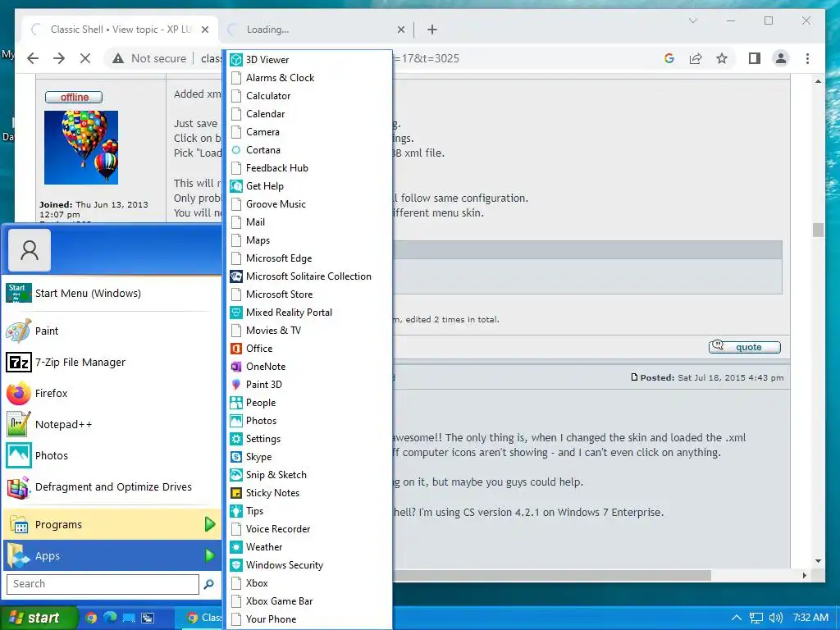Bookmark this page with the star icon

pyautogui.click(x=722, y=58)
